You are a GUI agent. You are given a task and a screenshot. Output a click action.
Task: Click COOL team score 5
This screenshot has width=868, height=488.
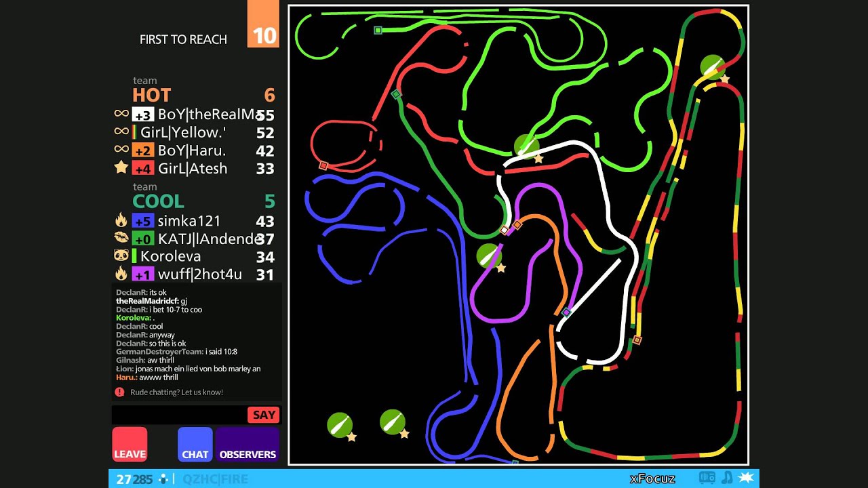click(269, 201)
